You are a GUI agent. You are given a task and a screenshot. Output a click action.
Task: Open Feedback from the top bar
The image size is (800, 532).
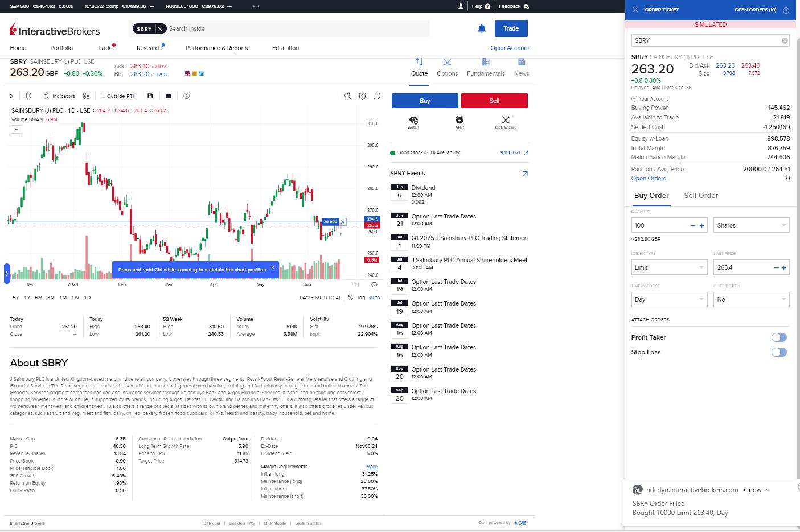coord(514,6)
